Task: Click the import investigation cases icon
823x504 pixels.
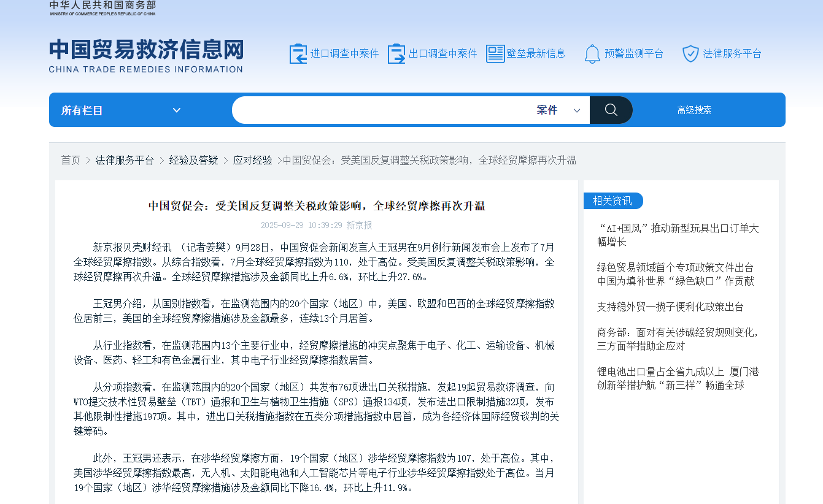Action: click(x=298, y=54)
